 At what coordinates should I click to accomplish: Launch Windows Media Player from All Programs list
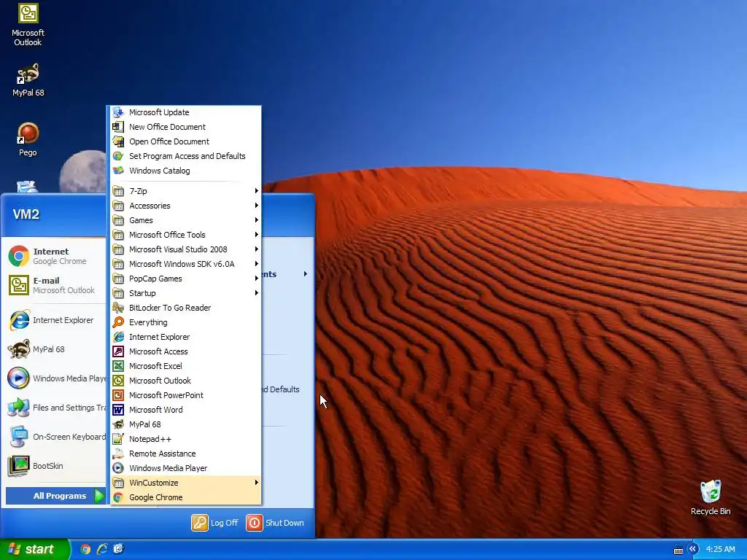[186, 468]
